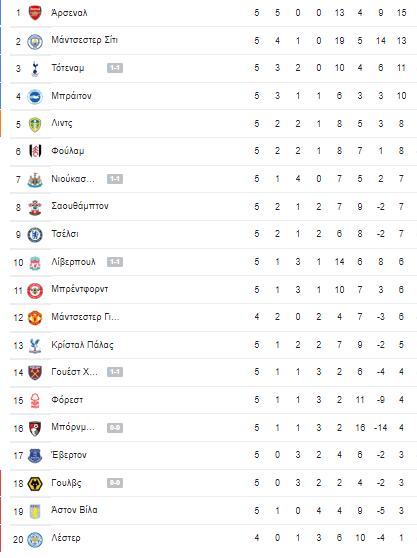The width and height of the screenshot is (417, 558).
Task: Open the Σαουθάμπτον team link
Action: 80,206
